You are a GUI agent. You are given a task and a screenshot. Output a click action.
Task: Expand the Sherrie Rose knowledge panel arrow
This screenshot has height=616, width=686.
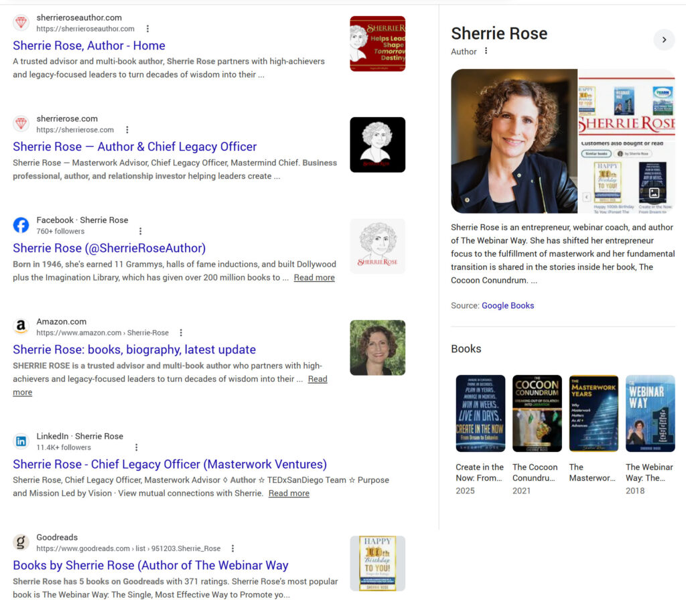(664, 40)
